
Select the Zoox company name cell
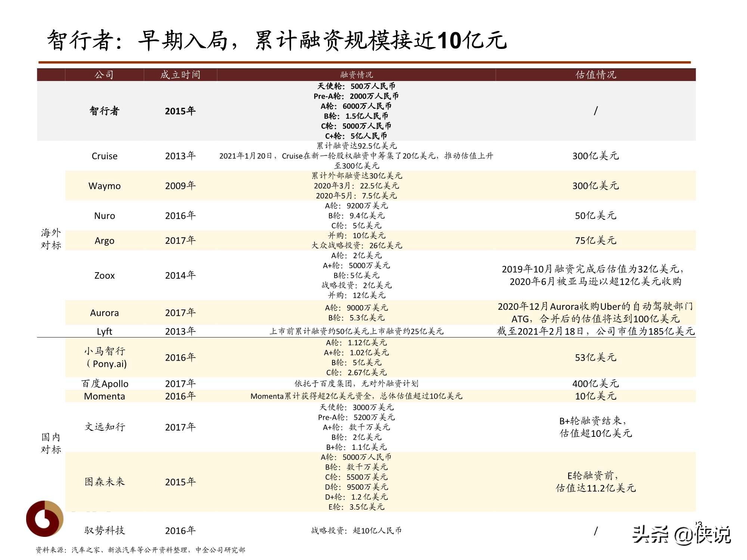(104, 276)
